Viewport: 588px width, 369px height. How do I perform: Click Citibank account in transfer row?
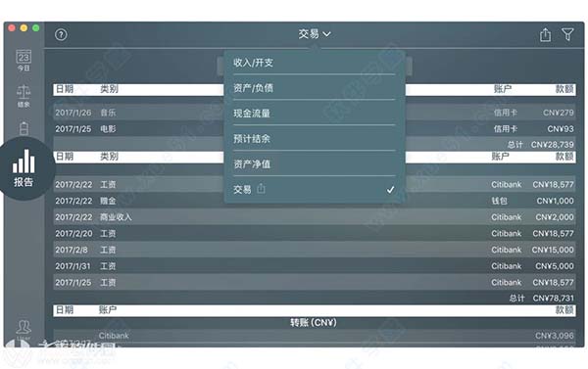click(x=114, y=336)
